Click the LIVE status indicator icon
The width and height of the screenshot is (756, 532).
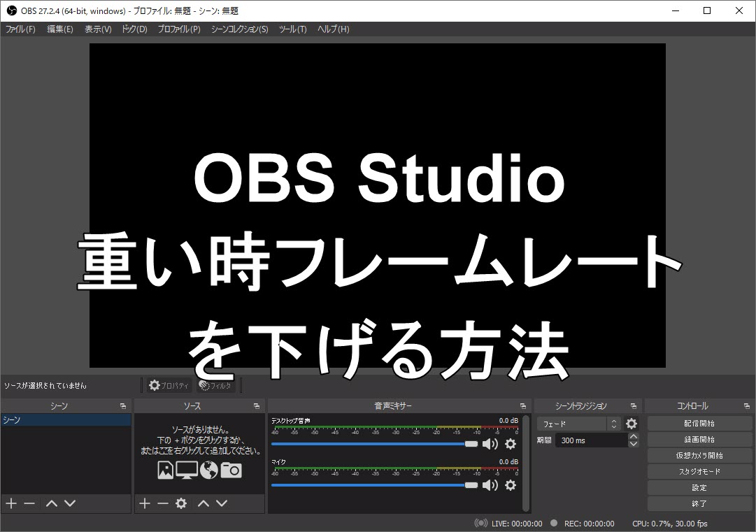tap(480, 524)
